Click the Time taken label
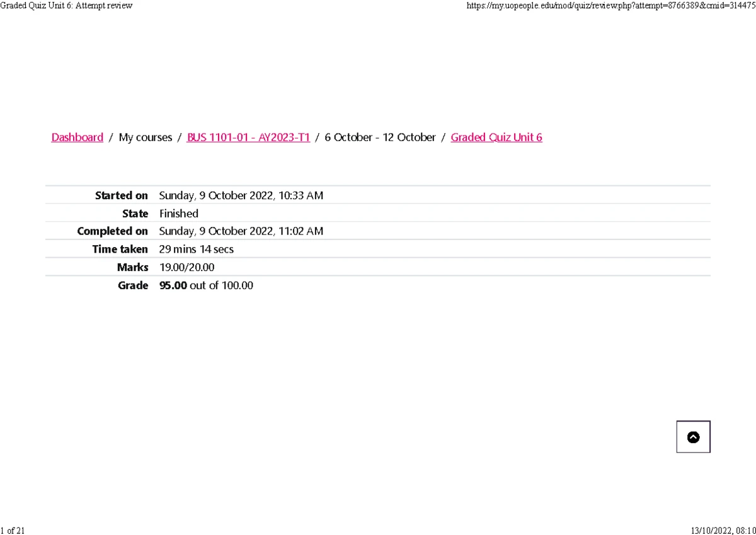The width and height of the screenshot is (756, 535). pos(120,249)
